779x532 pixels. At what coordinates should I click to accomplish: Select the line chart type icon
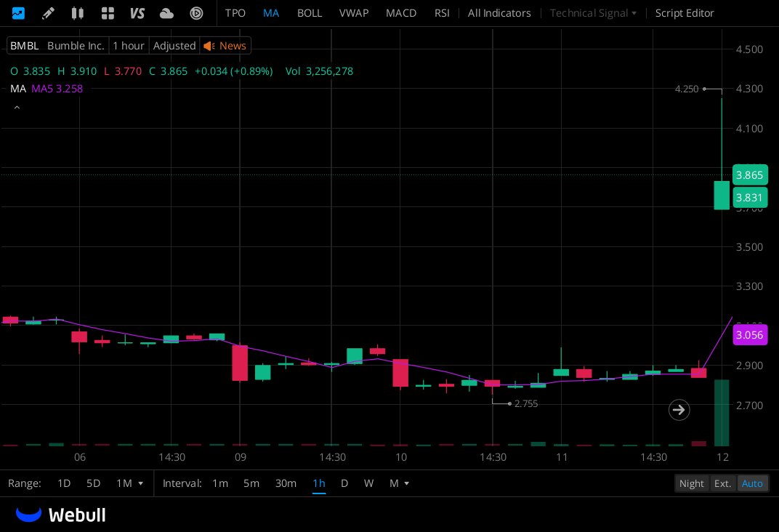coord(18,13)
